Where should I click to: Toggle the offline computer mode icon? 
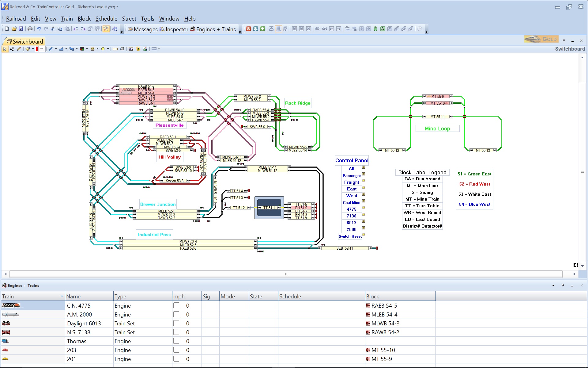coord(278,29)
